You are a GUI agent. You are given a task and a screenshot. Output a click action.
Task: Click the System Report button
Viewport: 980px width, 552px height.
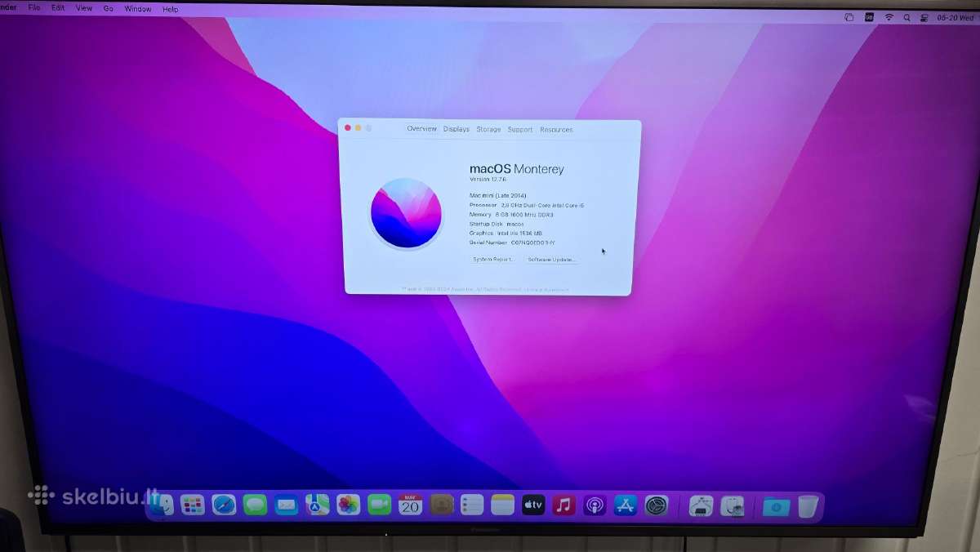(x=494, y=259)
